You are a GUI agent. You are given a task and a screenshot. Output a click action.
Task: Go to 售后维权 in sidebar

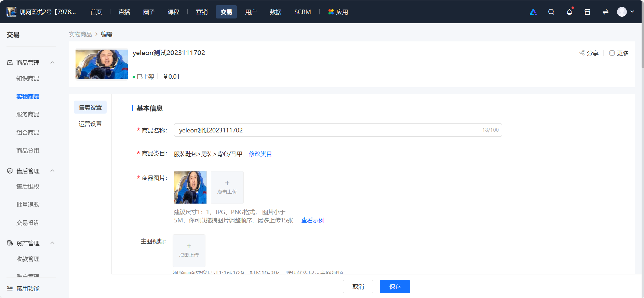coord(28,186)
